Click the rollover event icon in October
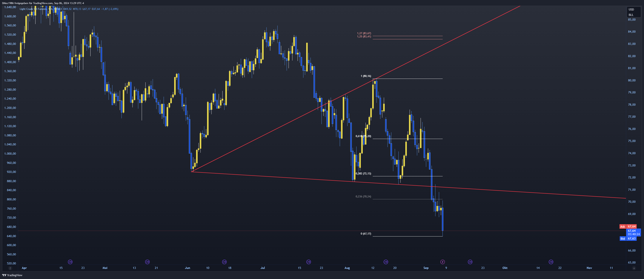The height and width of the screenshot is (279, 644). [551, 262]
